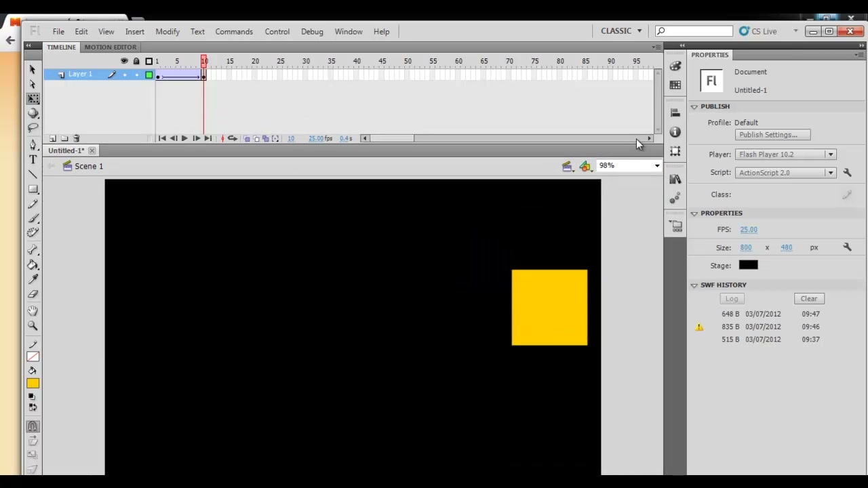The height and width of the screenshot is (488, 868).
Task: Select the Free Transform tool
Action: coord(33,99)
